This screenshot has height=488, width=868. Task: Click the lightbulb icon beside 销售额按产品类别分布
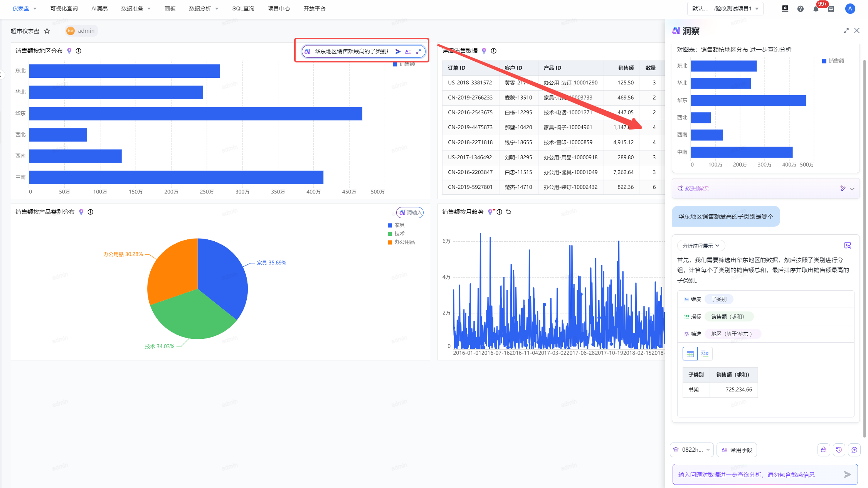81,212
